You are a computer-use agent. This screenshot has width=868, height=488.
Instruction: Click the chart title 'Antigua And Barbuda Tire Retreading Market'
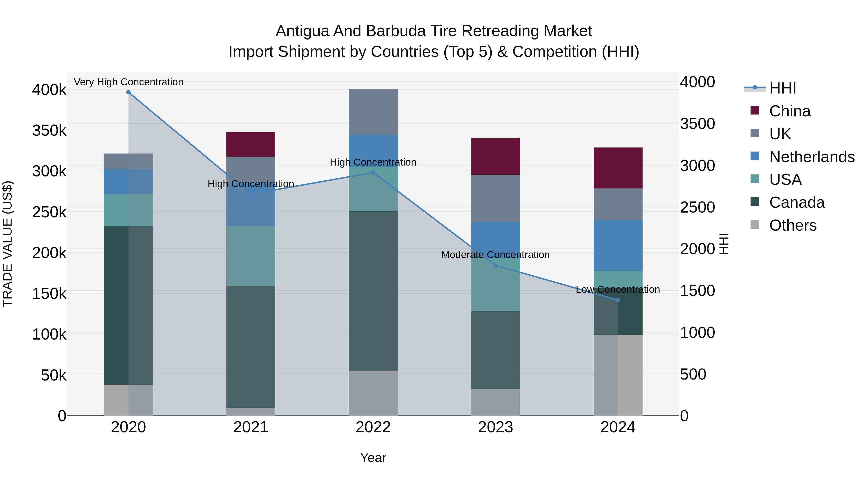pyautogui.click(x=434, y=31)
